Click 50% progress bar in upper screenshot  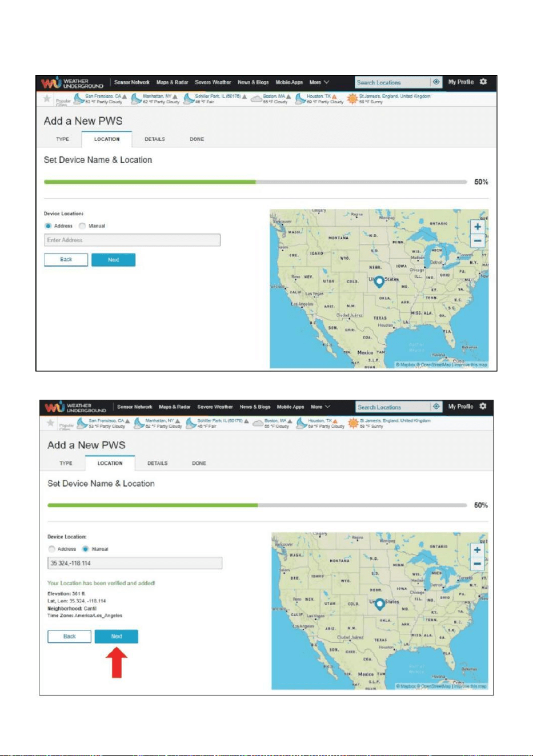point(255,182)
